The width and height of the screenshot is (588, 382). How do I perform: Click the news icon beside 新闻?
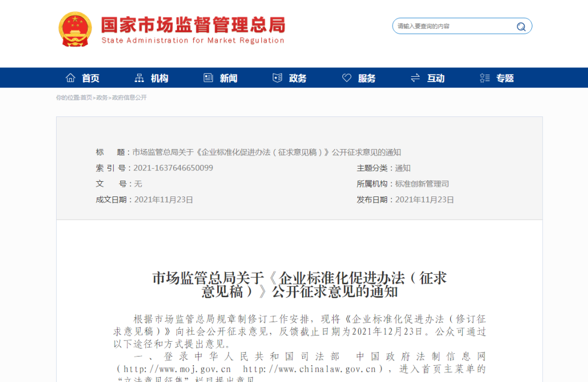point(207,77)
